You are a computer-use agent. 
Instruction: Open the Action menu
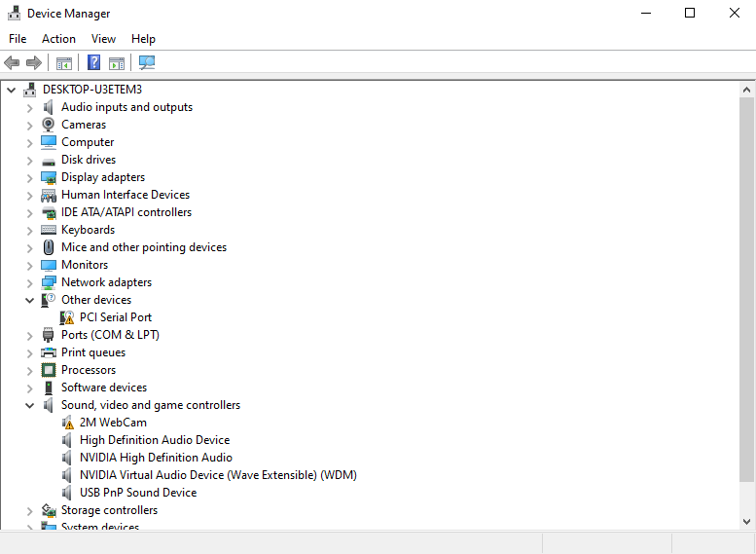(x=58, y=39)
